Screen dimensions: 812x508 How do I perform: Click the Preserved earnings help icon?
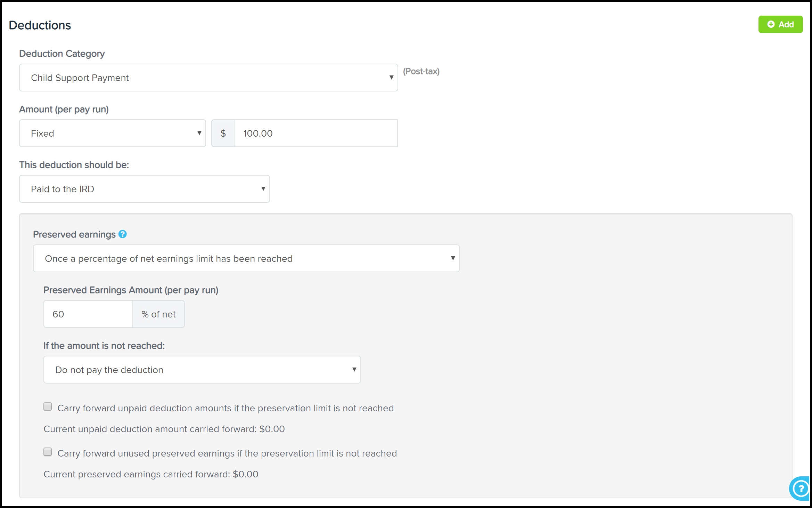point(122,234)
